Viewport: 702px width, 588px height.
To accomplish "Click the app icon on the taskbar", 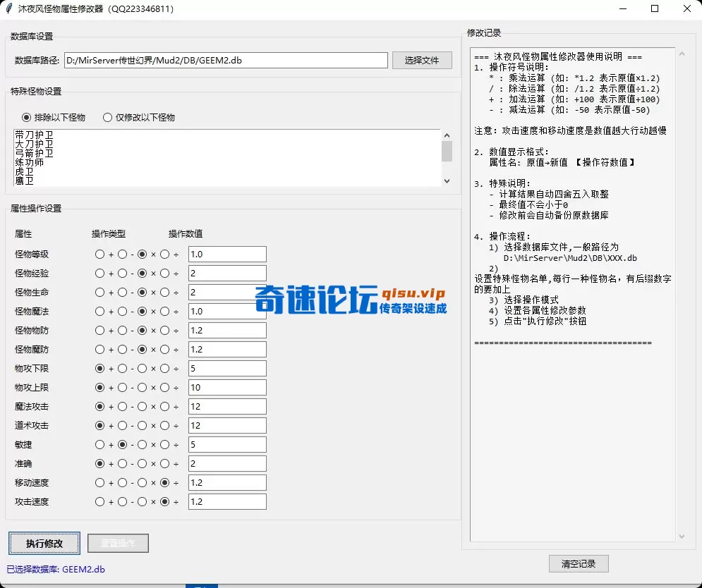I will (202, 585).
